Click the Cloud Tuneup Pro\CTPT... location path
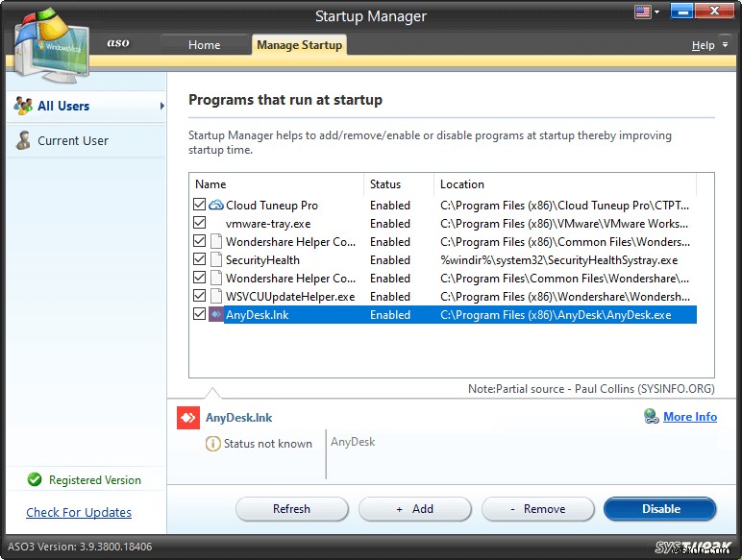Screen dimensions: 742x560 pyautogui.click(x=564, y=206)
